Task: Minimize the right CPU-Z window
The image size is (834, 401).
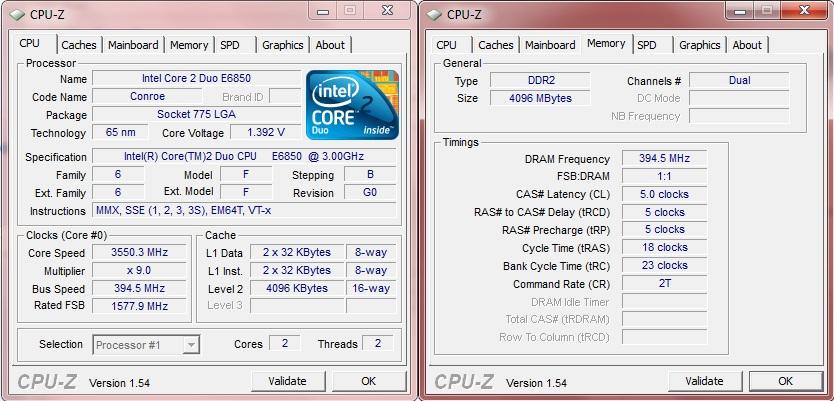Action: (x=740, y=11)
